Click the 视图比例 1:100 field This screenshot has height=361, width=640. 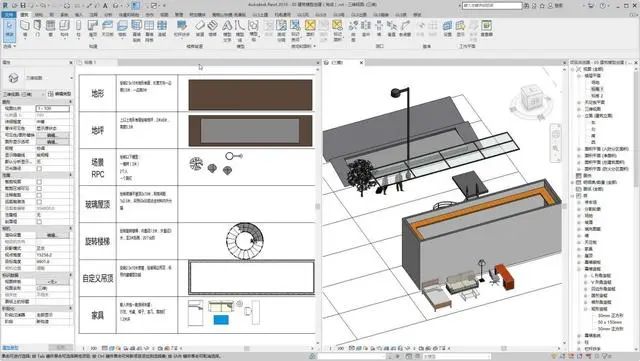[52, 108]
